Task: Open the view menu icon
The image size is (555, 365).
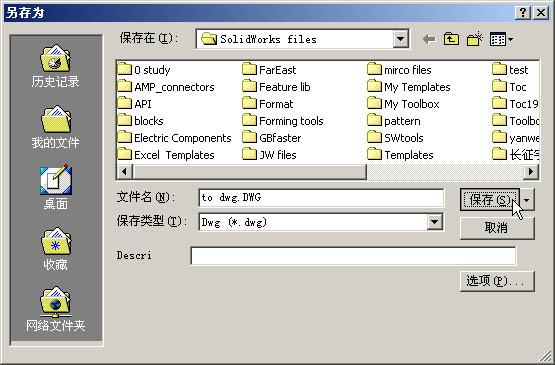Action: [501, 39]
